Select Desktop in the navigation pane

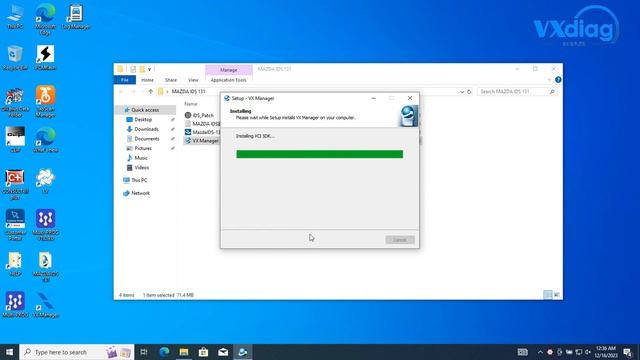click(143, 120)
